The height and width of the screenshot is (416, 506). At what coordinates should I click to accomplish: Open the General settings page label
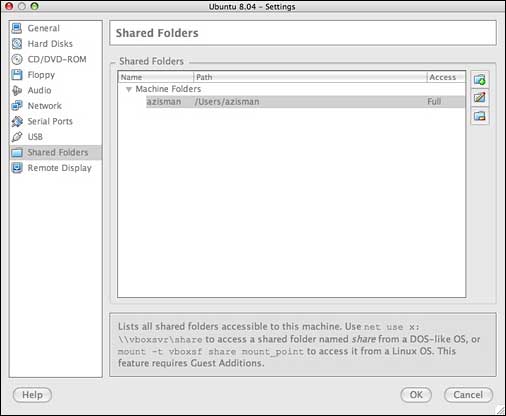[x=44, y=28]
